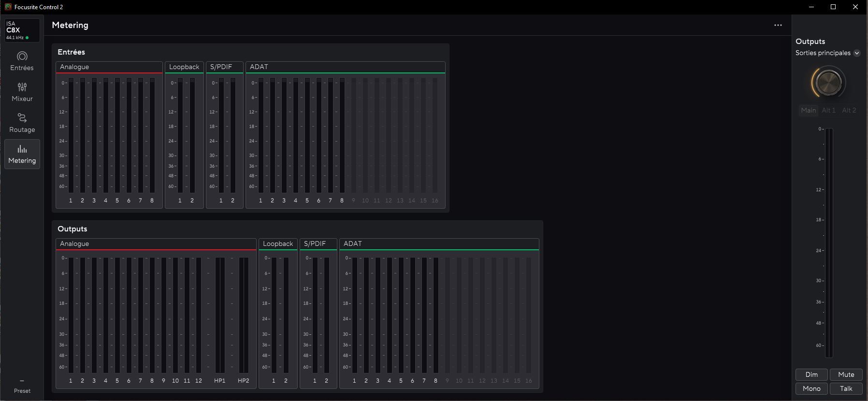Open the three-dot options menu

point(778,25)
